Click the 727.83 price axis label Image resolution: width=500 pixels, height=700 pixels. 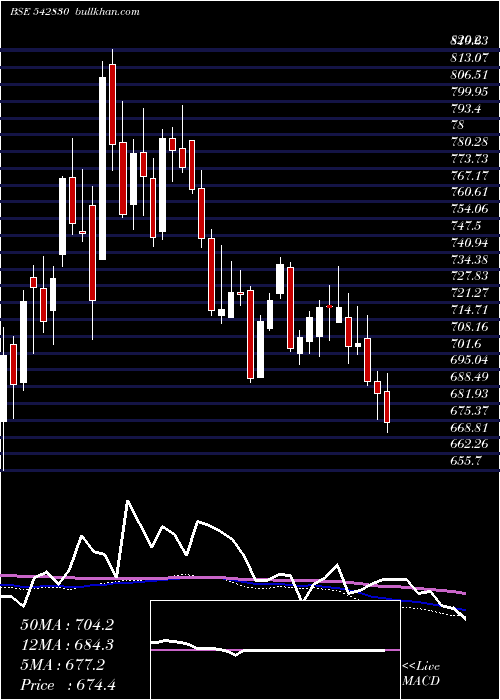pyautogui.click(x=469, y=276)
